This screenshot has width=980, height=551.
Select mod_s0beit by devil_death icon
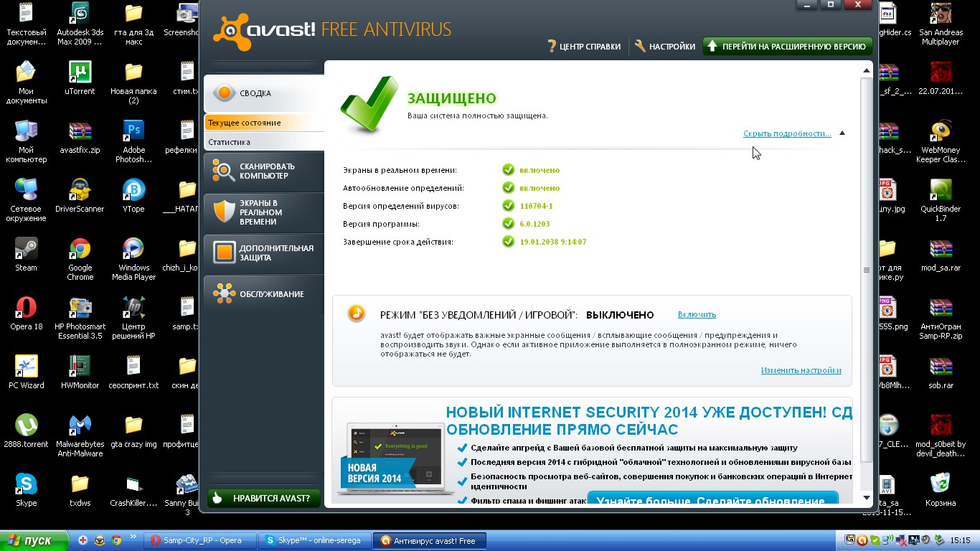(941, 435)
